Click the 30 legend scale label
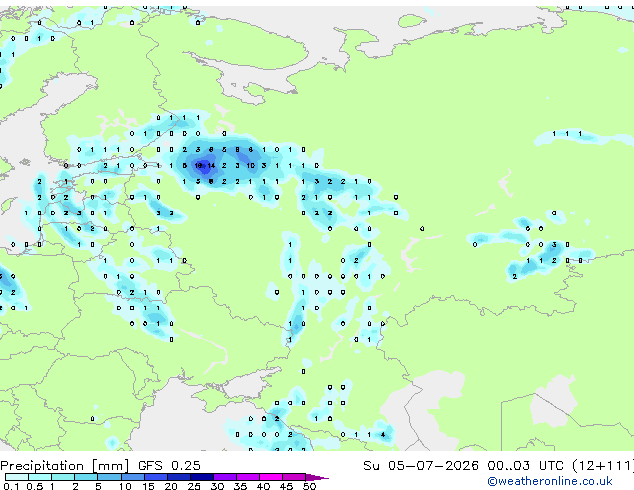This screenshot has width=634, height=490. tap(217, 486)
